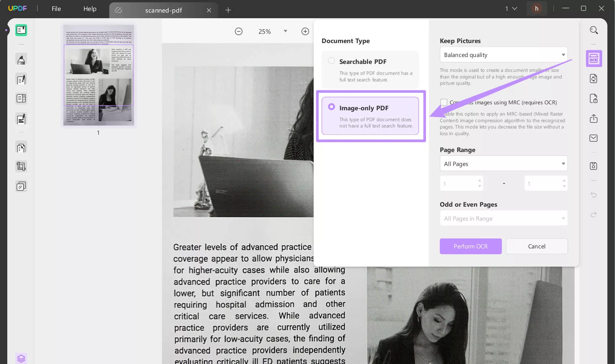Open the File menu

click(56, 9)
